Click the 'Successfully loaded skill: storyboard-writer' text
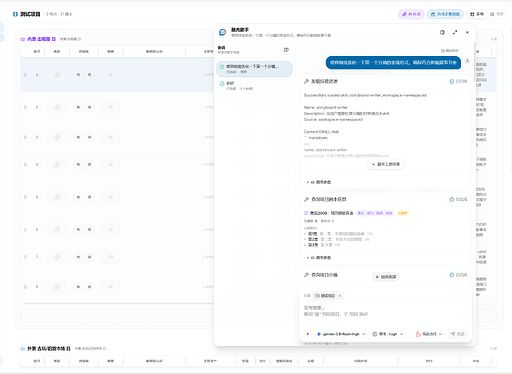The width and height of the screenshot is (512, 374). [x=365, y=95]
